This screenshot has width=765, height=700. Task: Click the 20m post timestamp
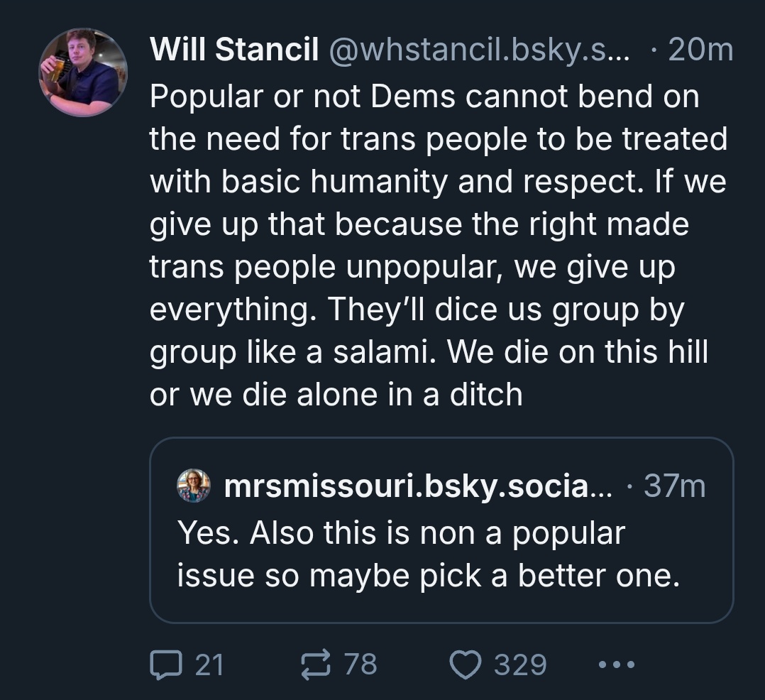[x=700, y=50]
